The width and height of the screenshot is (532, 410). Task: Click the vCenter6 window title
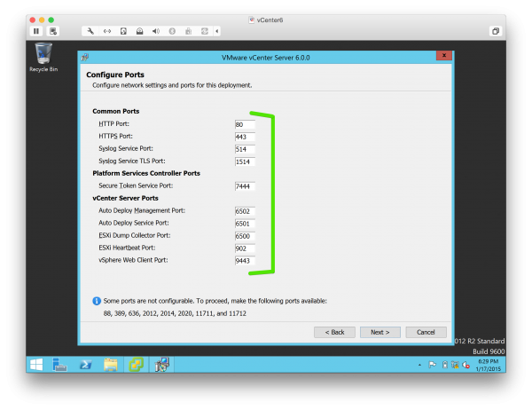pyautogui.click(x=270, y=20)
